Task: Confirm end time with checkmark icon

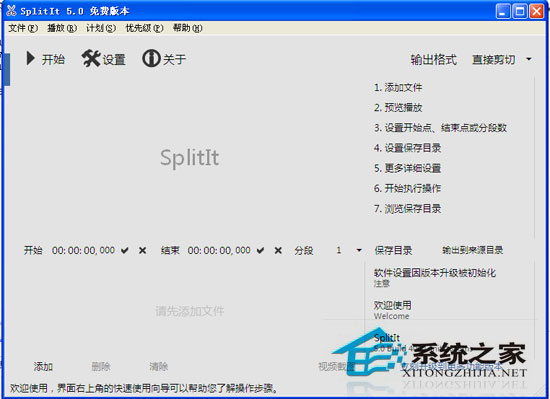Action: tap(260, 250)
